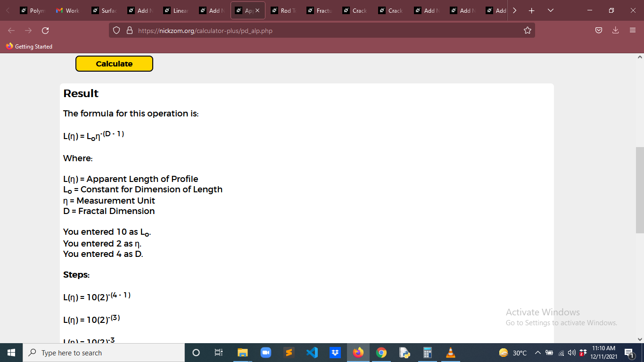Switch to the Fractu tab
The height and width of the screenshot is (362, 644).
[x=319, y=10]
